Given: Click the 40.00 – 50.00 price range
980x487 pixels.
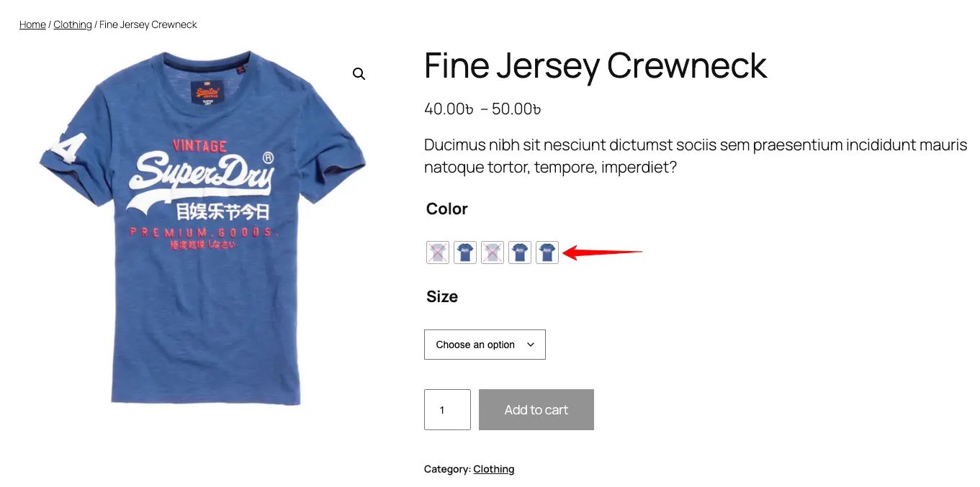Looking at the screenshot, I should (482, 109).
